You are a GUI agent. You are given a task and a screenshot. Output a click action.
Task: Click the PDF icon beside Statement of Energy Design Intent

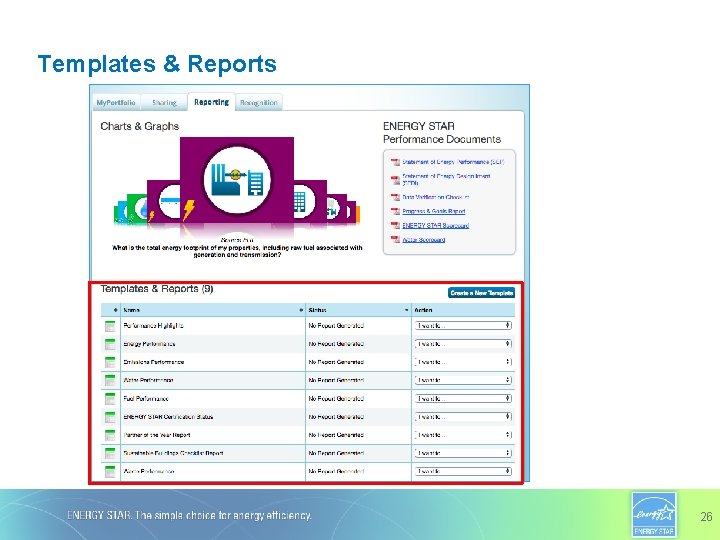tap(395, 180)
